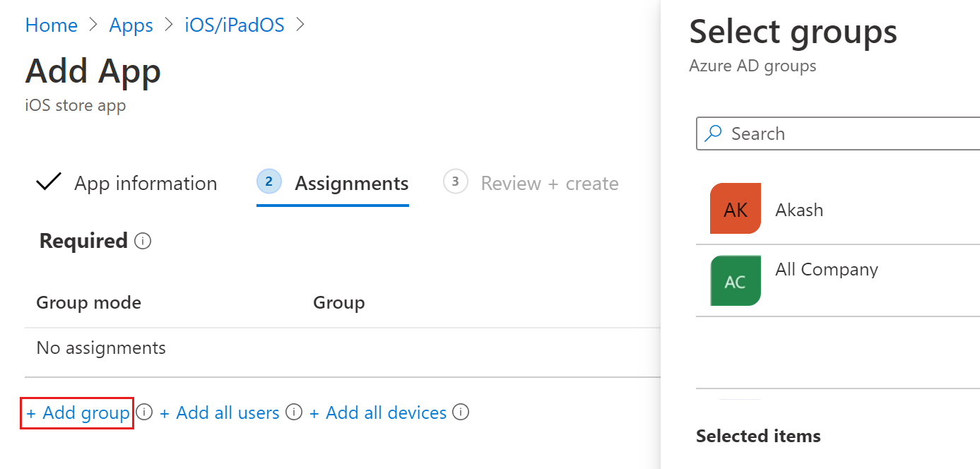Click the green AC avatar for All Company
980x469 pixels.
[x=736, y=280]
